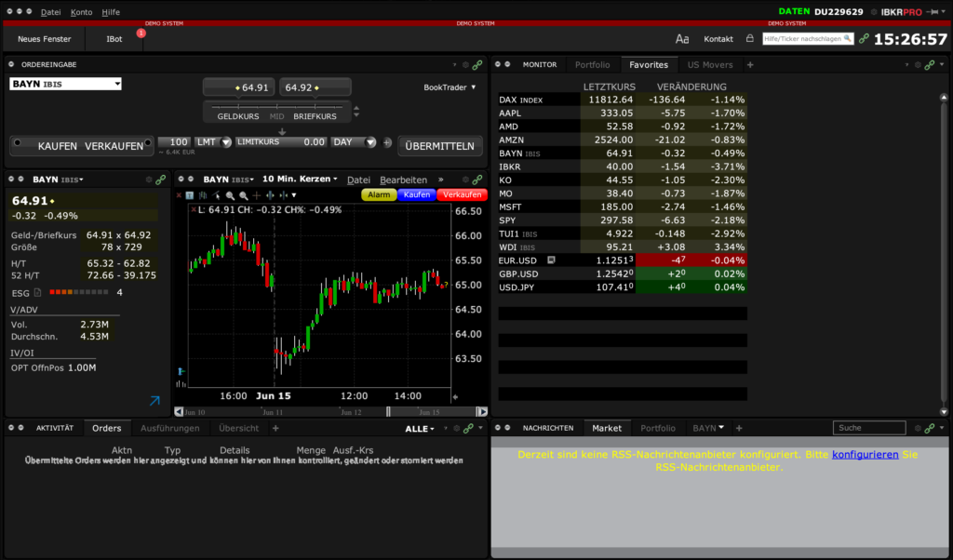Click the Aktivität panel chain link icon
This screenshot has width=953, height=560.
[468, 428]
